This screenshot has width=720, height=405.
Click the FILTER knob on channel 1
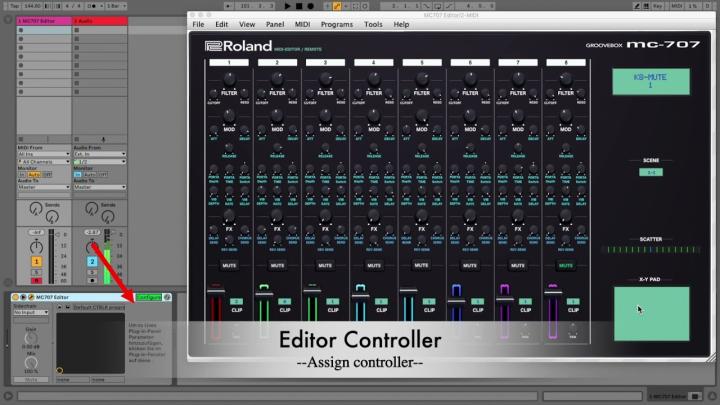pos(229,79)
